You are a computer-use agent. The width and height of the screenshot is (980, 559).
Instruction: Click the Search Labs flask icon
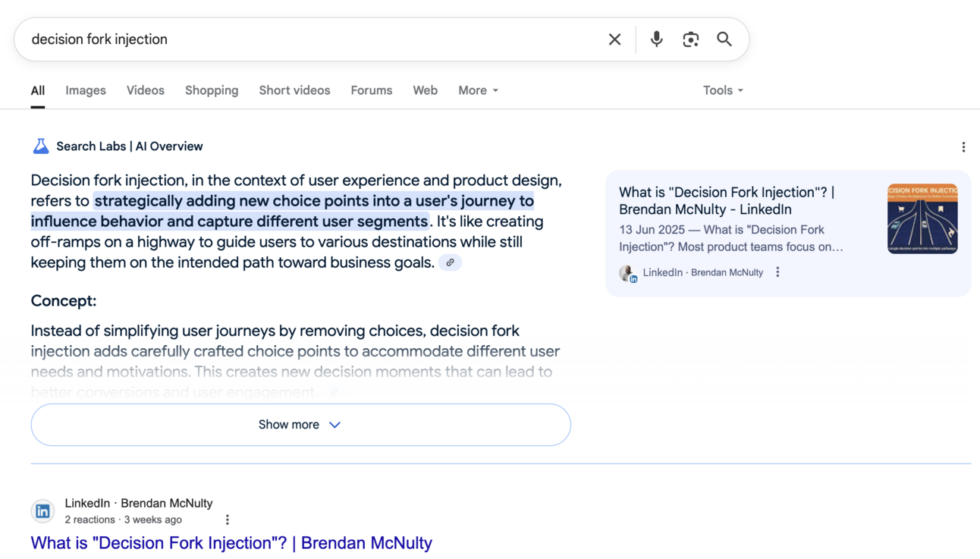[x=41, y=146]
